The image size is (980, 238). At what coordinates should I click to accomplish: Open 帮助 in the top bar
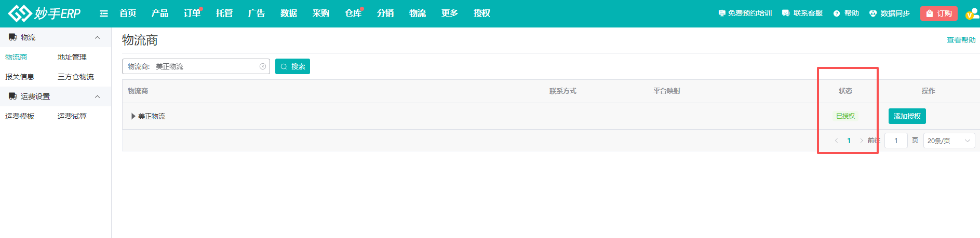[x=846, y=13]
